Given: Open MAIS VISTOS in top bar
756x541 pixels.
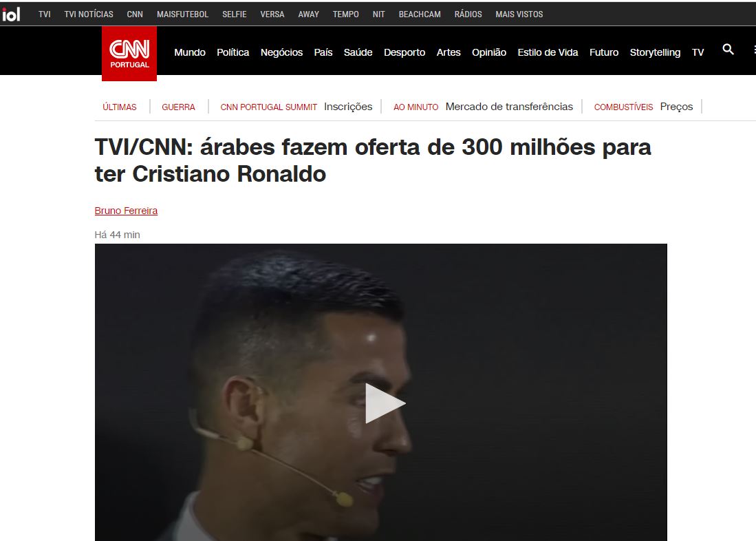Looking at the screenshot, I should click(x=519, y=14).
